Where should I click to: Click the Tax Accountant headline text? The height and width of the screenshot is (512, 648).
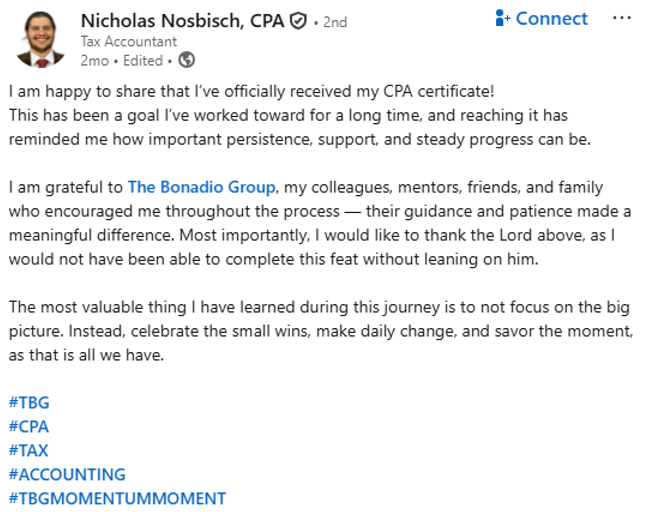click(x=129, y=41)
